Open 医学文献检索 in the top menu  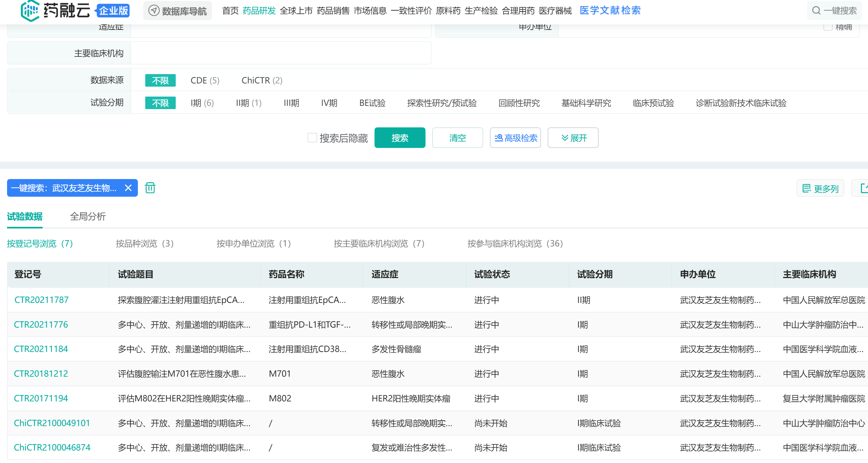click(610, 11)
